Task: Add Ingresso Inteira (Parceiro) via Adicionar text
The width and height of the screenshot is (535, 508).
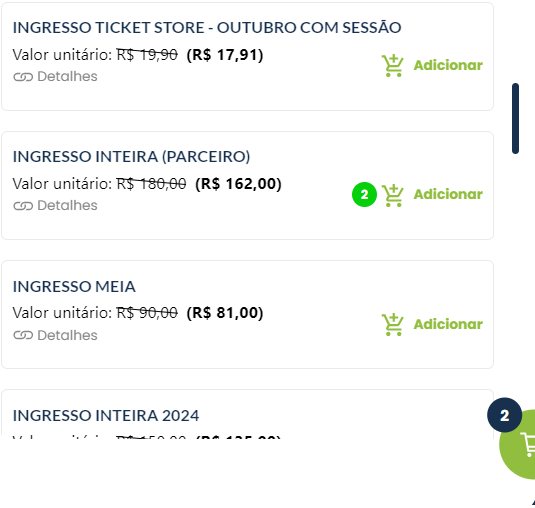Action: click(448, 194)
